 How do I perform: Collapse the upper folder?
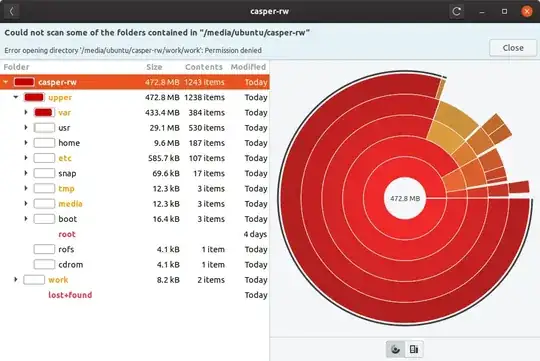(16, 97)
